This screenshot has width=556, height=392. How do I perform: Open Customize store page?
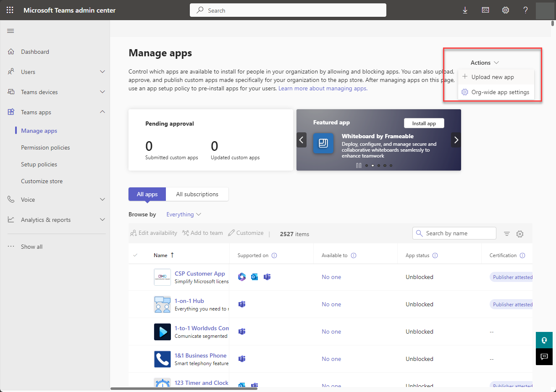(x=42, y=181)
